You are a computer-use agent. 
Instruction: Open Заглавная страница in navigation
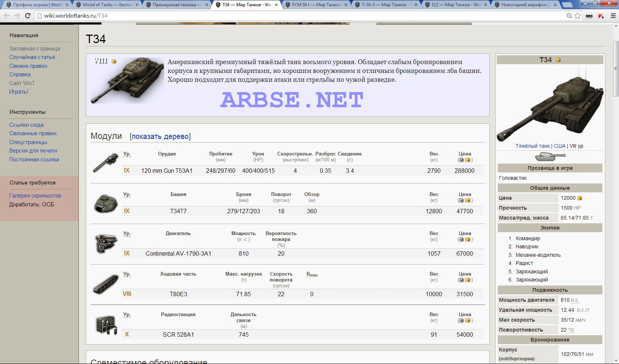pos(35,49)
